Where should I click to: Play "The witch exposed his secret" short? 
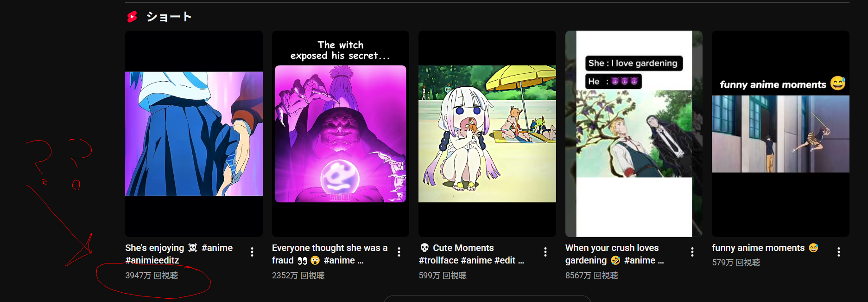(x=341, y=134)
